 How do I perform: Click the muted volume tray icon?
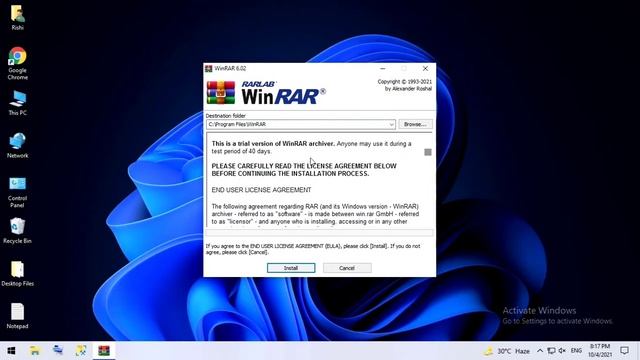(x=562, y=351)
